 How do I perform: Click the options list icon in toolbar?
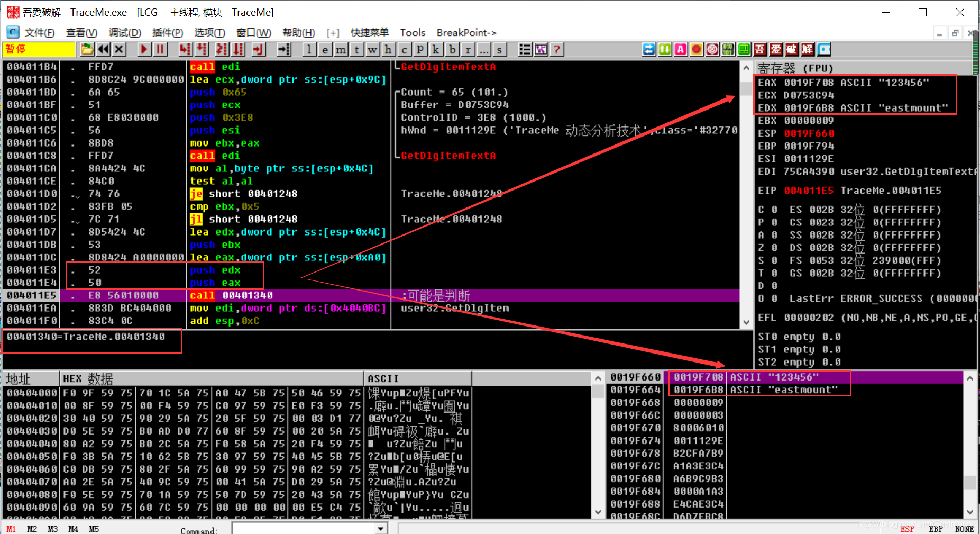525,49
